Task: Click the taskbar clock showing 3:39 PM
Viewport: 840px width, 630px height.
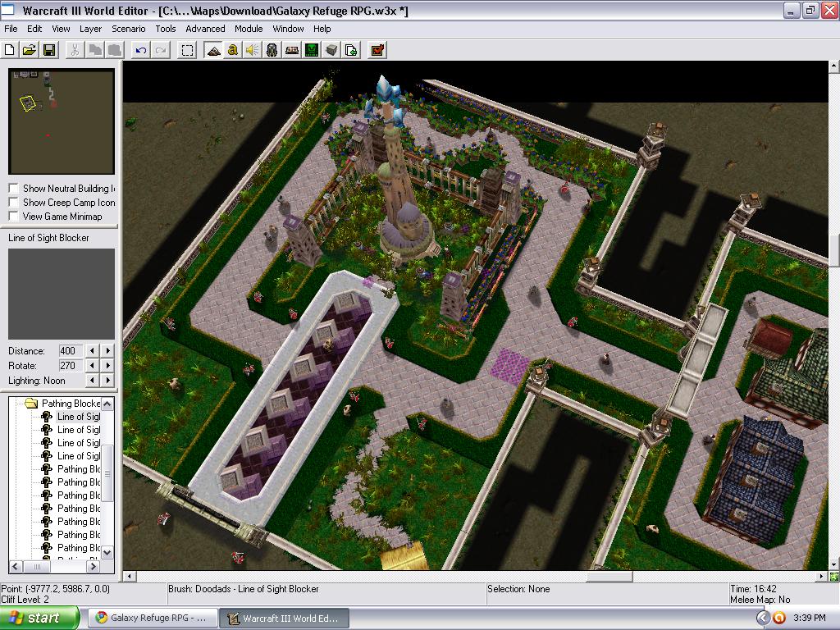Action: (810, 618)
